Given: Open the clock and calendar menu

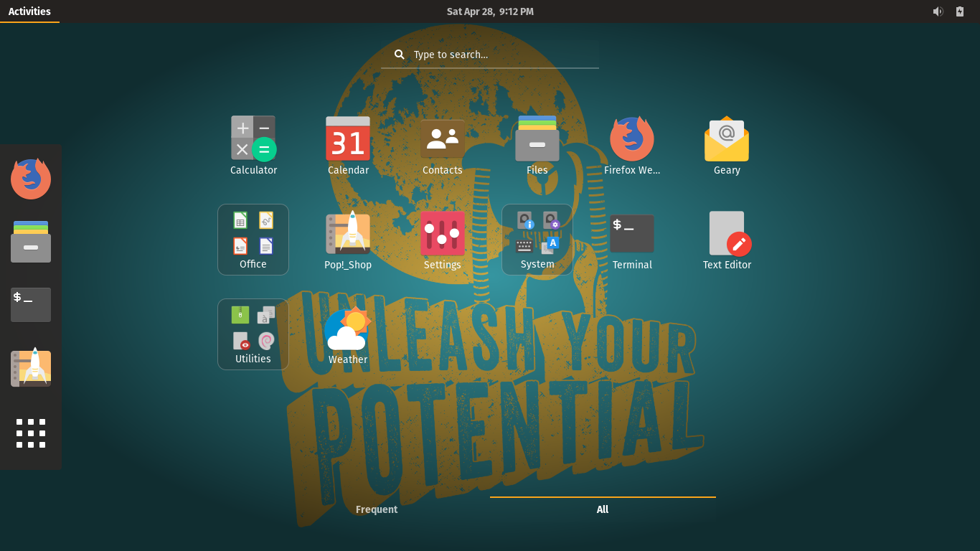Looking at the screenshot, I should pyautogui.click(x=490, y=11).
